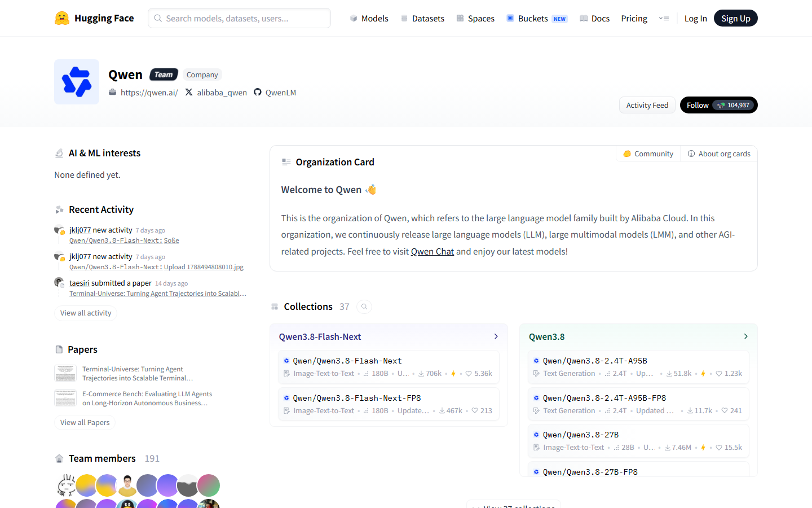Open the Qwen3.8-Flash-Next collection title
This screenshot has width=812, height=508.
[x=320, y=336]
